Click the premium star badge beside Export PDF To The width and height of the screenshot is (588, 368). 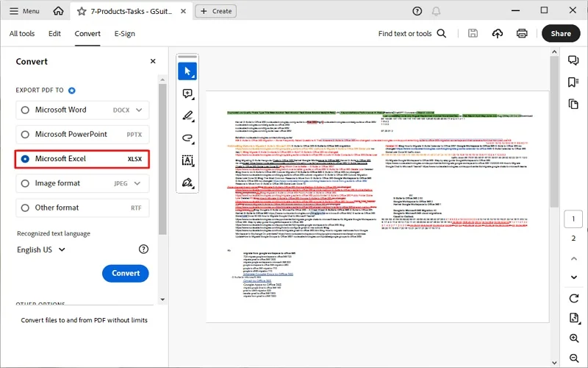[x=72, y=91]
